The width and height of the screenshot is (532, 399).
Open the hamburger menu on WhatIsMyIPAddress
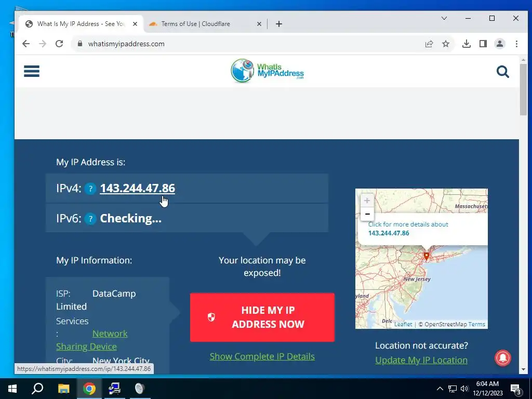(32, 71)
